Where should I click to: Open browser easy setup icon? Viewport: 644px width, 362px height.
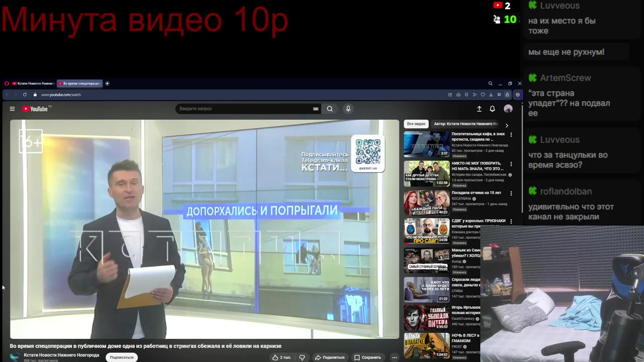click(499, 95)
